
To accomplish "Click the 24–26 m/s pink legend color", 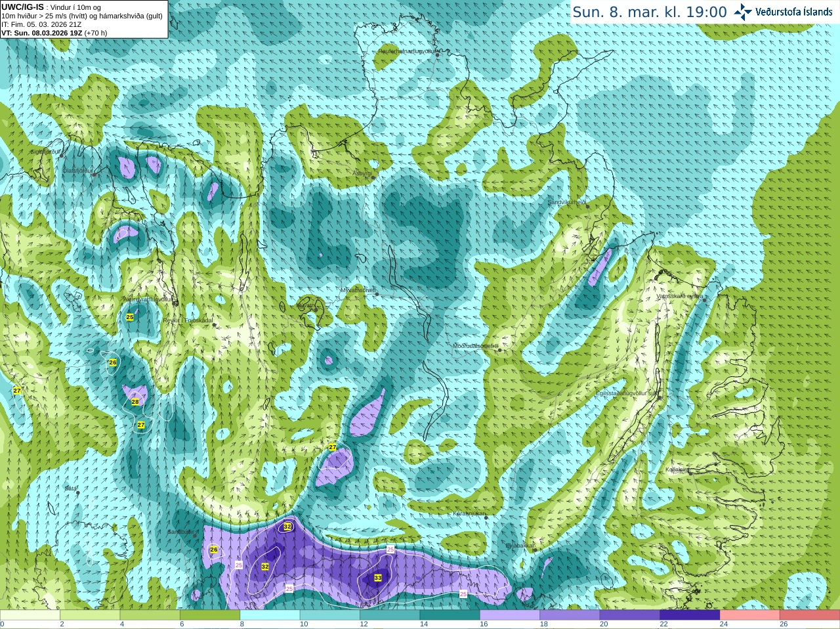I will (750, 615).
